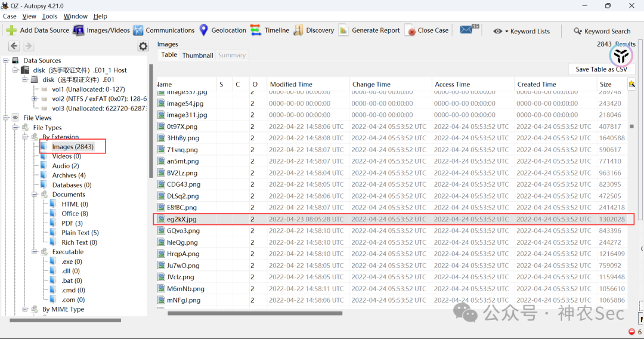Screen dimensions: 644x339
Task: Open the Keyword Lists dropdown
Action: tap(522, 31)
